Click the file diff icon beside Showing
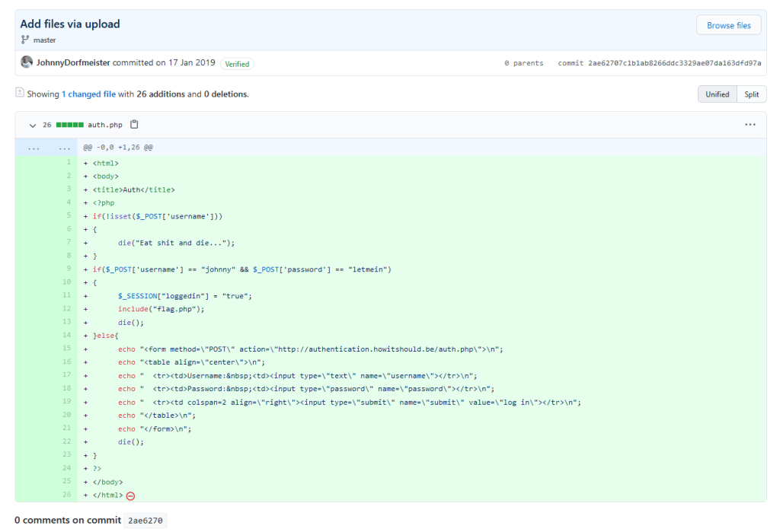This screenshot has height=532, width=780. tap(20, 93)
